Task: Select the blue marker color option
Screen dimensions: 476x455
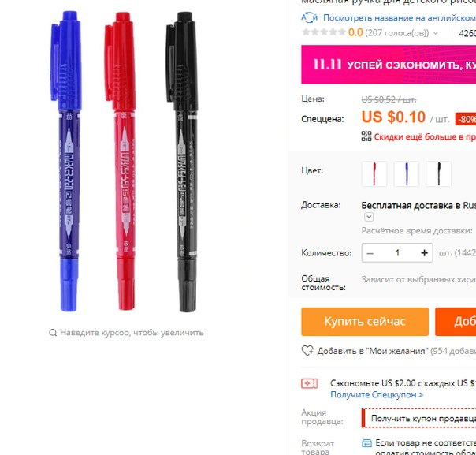Action: click(406, 173)
